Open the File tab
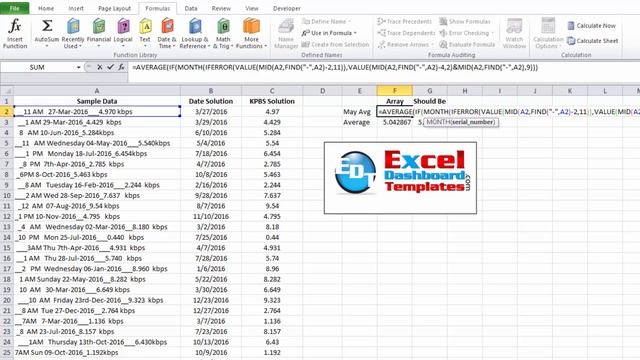This screenshot has width=640, height=360. (x=15, y=8)
